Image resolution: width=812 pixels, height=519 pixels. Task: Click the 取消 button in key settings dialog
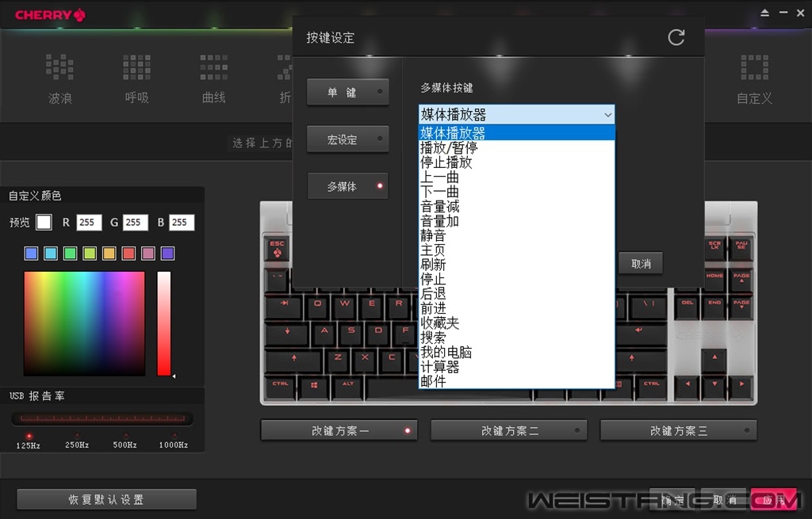coord(641,263)
